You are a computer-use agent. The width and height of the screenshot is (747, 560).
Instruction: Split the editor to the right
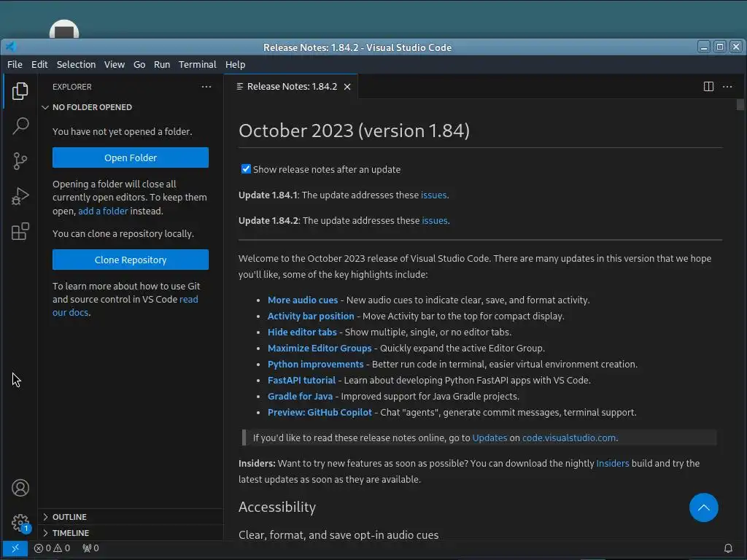click(x=708, y=86)
